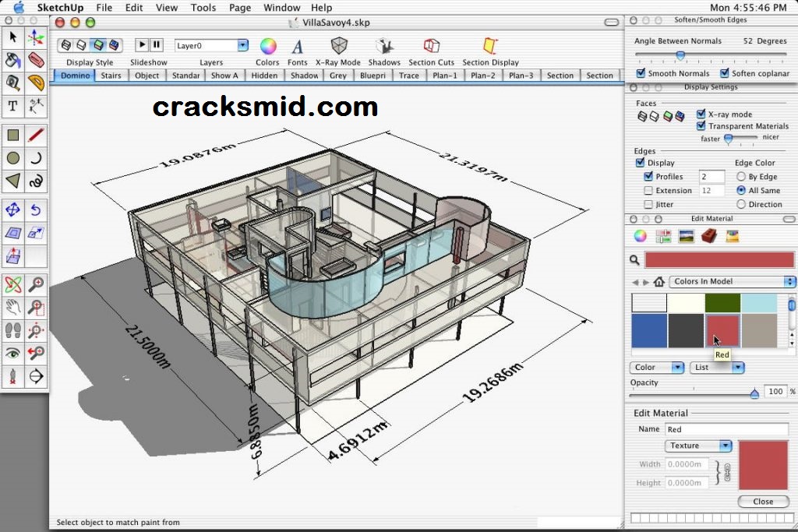Screen dimensions: 798x532
Task: Start the slideshow with the play button
Action: [142, 45]
